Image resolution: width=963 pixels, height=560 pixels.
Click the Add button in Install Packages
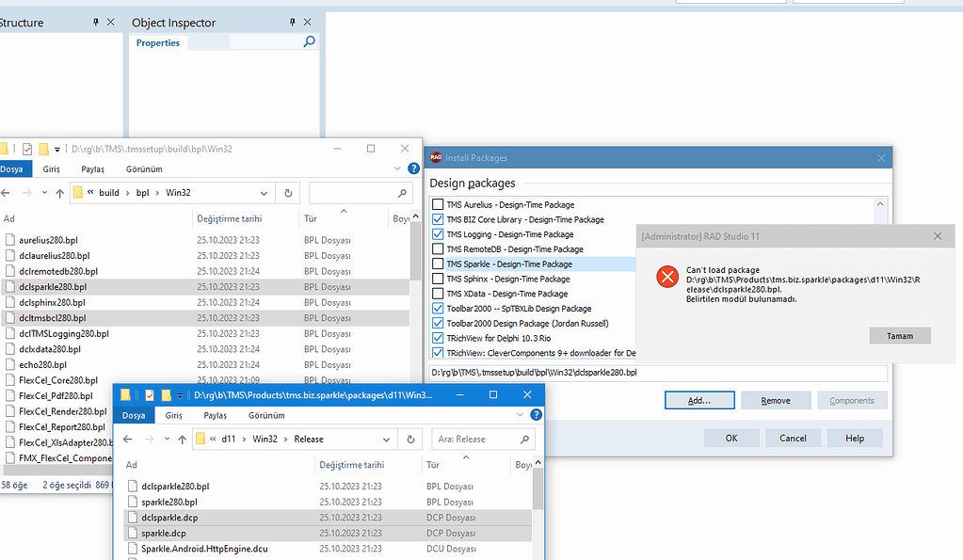[699, 400]
